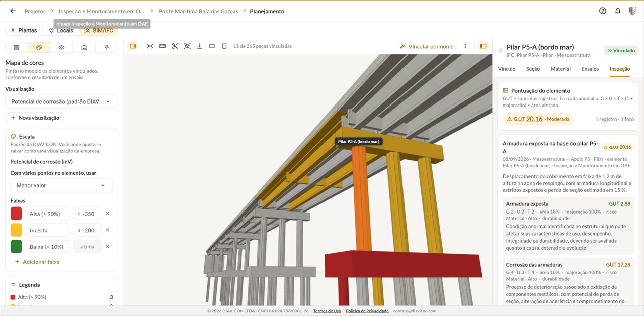Viewport: 644px width, 316px height.
Task: Click the Corrosão das armaduras anomaly card
Action: tap(568, 282)
